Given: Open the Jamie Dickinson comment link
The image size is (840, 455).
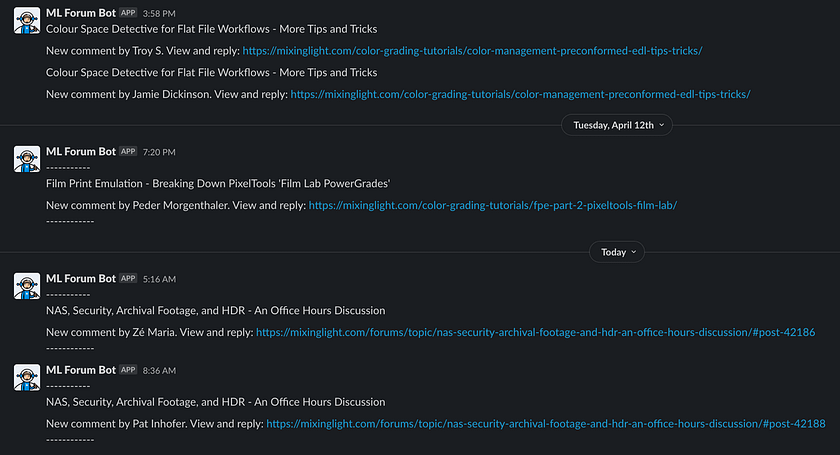Looking at the screenshot, I should [520, 94].
